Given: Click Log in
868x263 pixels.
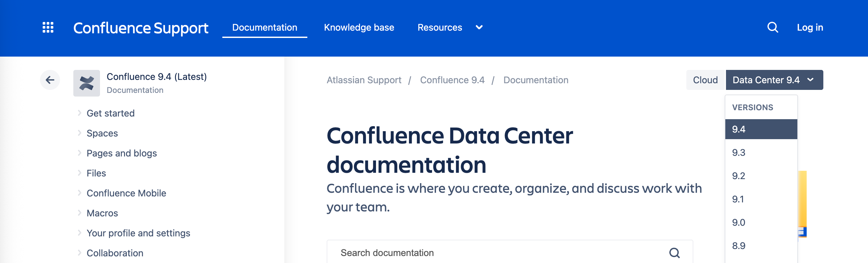Looking at the screenshot, I should pyautogui.click(x=810, y=27).
